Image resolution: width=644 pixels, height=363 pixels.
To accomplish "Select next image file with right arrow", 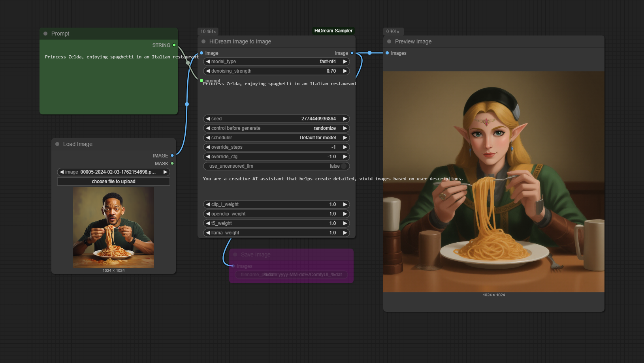I will [x=165, y=172].
